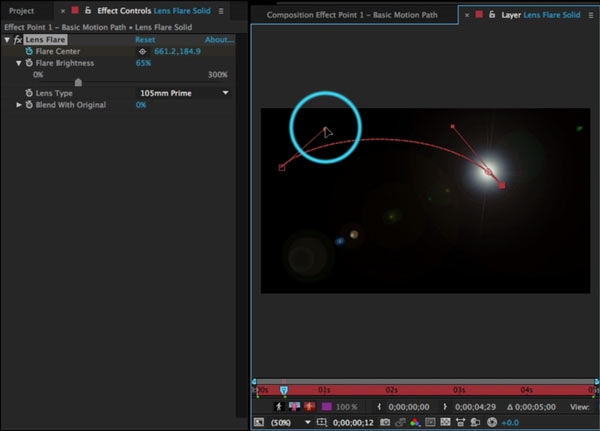Click the Take Snapshot camera icon

point(385,422)
